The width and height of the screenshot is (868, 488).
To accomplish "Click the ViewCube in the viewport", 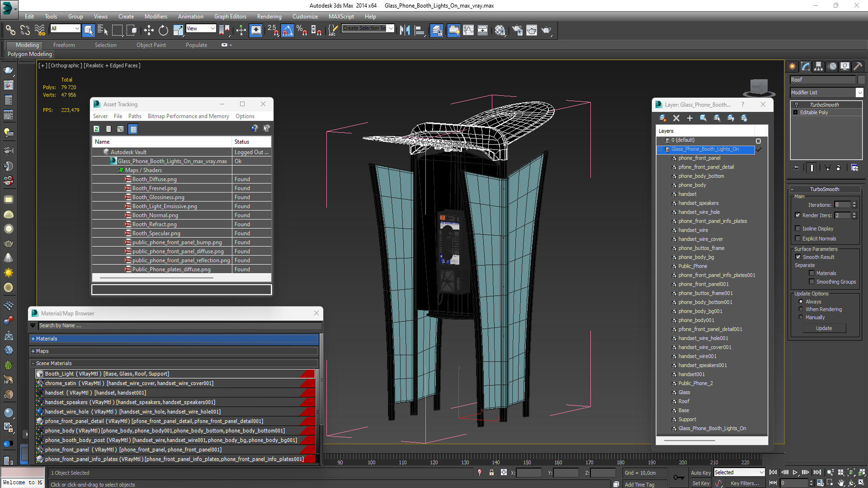I will pos(759,87).
